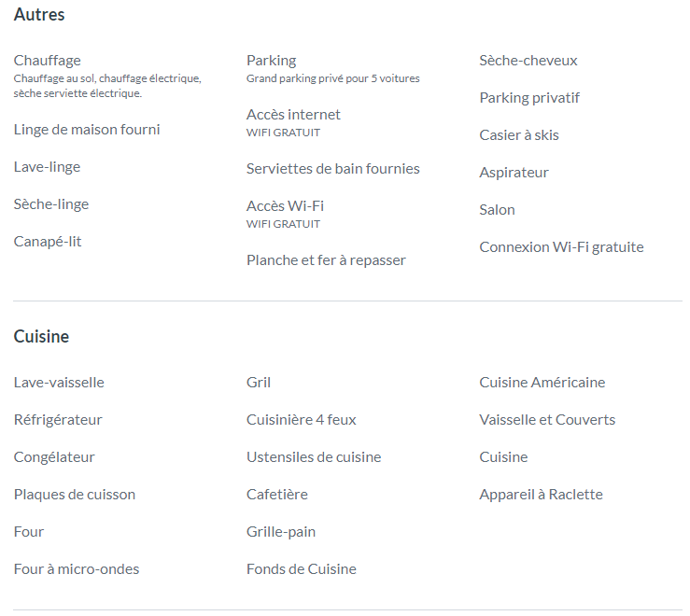Click the Cafetière kitchen item
This screenshot has width=690, height=616.
276,495
